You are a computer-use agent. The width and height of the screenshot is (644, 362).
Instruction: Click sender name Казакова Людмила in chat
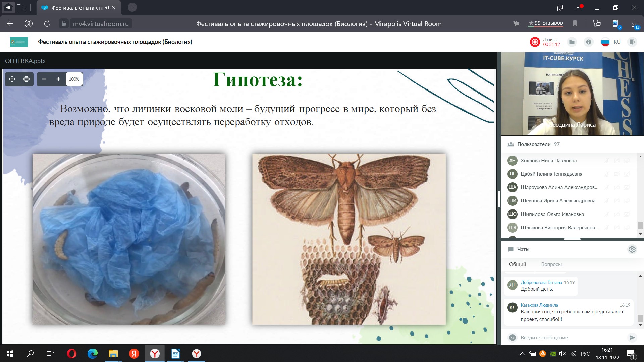pos(539,305)
